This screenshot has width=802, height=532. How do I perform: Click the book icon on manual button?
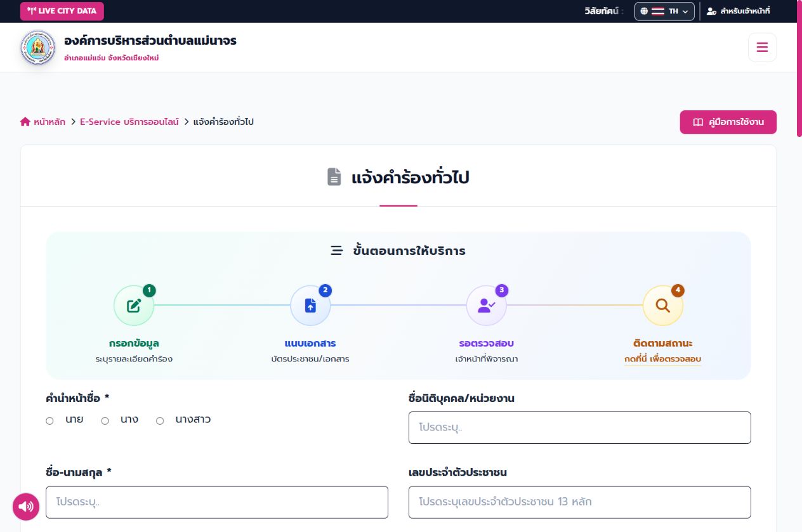[x=698, y=122]
